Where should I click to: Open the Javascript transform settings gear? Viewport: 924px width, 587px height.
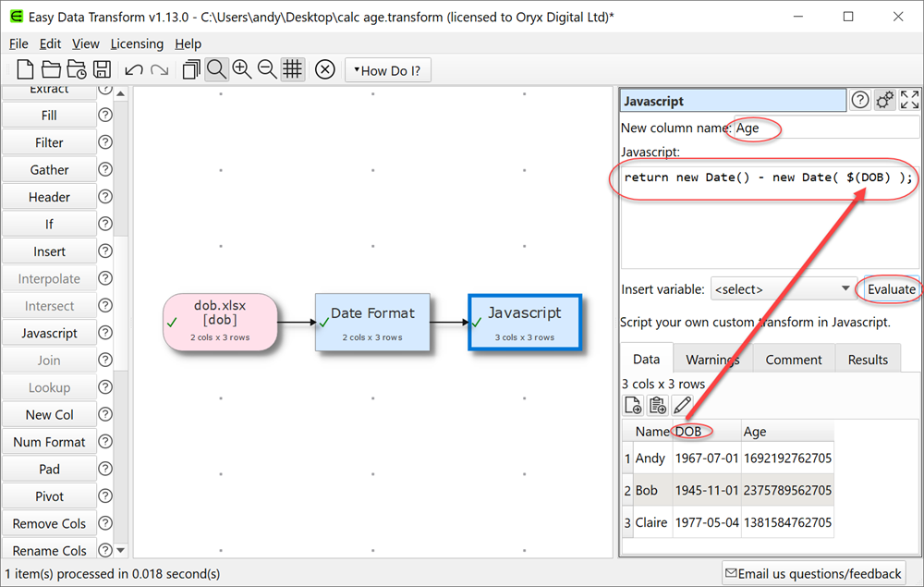(884, 99)
